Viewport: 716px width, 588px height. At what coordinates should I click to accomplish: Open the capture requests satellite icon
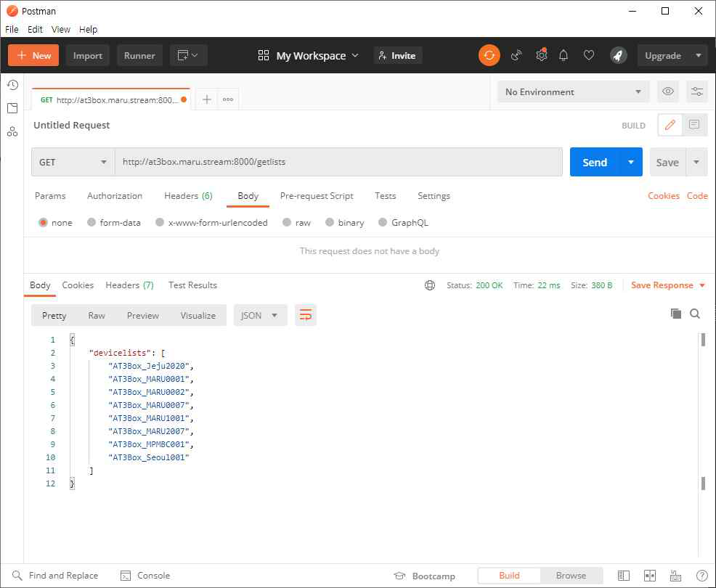516,56
